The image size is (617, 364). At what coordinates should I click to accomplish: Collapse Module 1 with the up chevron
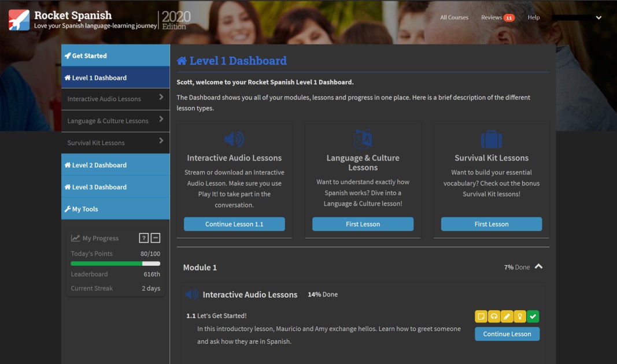pos(539,266)
